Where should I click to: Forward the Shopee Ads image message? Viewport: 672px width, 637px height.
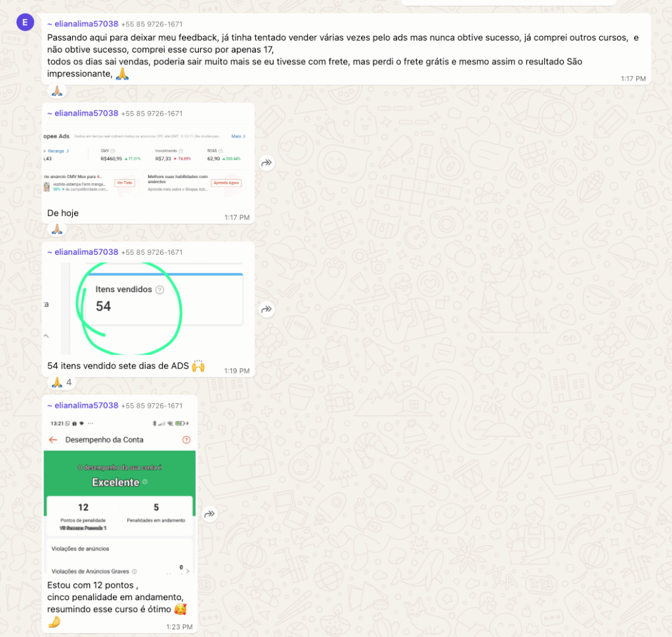[x=266, y=163]
